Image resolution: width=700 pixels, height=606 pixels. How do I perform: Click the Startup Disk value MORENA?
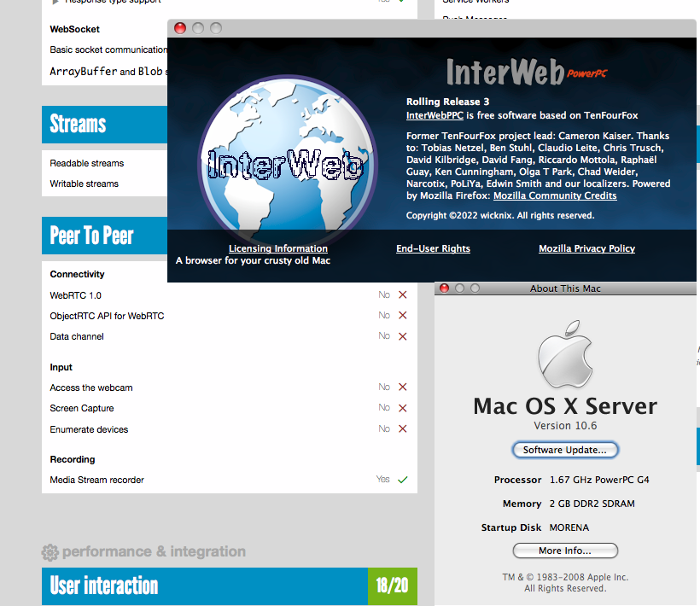pos(569,527)
